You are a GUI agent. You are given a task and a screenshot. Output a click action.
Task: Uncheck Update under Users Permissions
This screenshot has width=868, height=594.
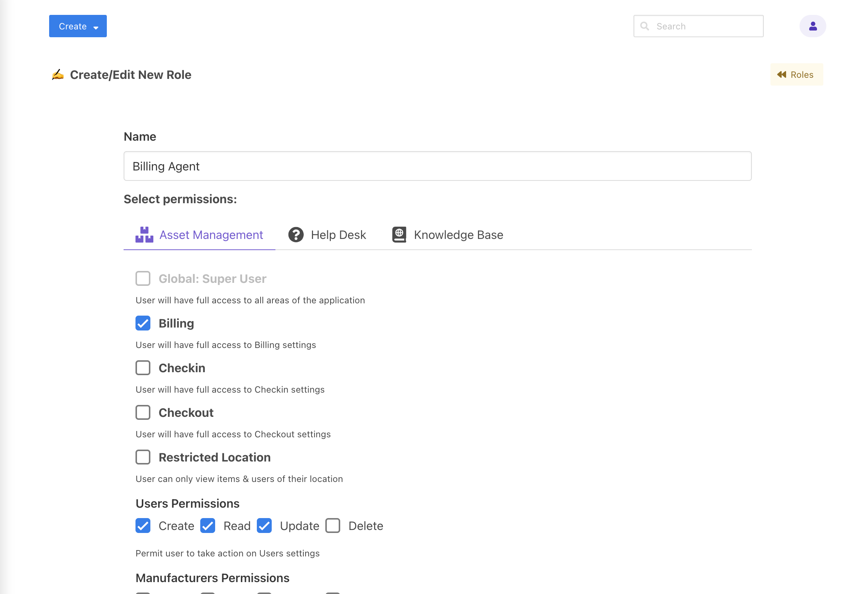264,526
